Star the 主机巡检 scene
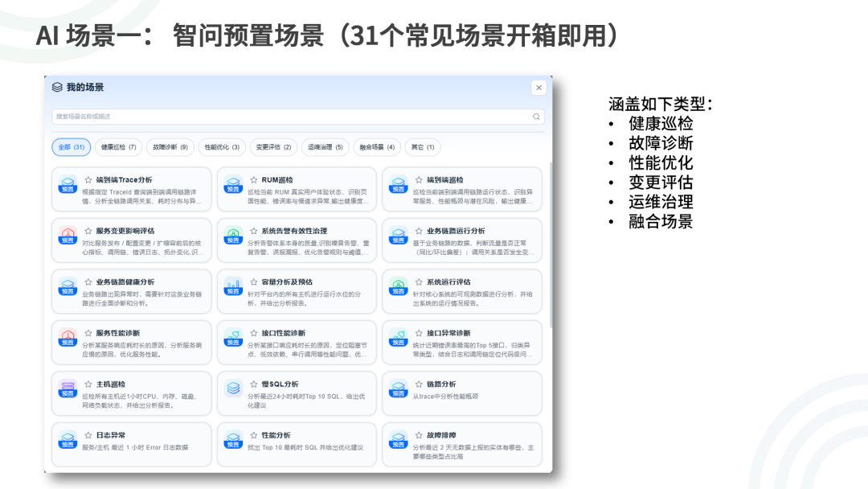 (88, 384)
